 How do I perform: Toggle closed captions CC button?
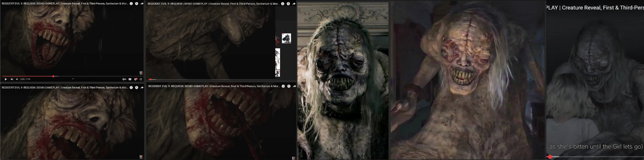click(130, 79)
